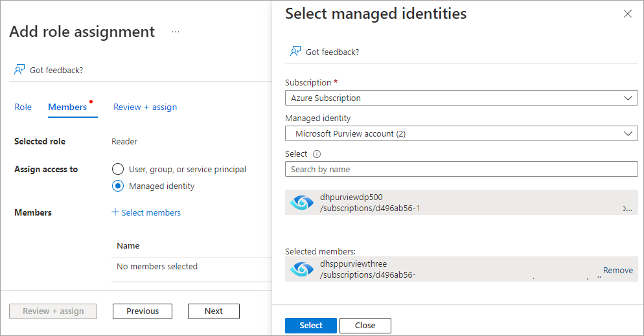644x336 pixels.
Task: Click the Previous button
Action: (x=143, y=311)
